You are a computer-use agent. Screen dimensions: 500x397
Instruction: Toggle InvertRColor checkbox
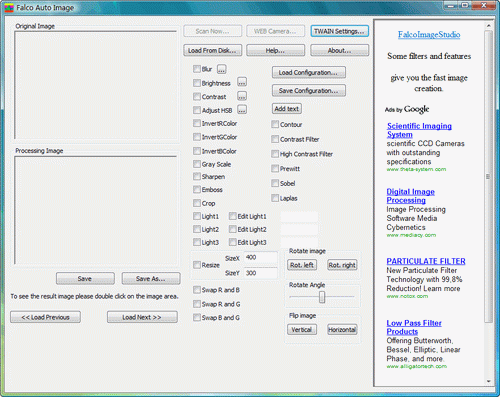click(197, 123)
